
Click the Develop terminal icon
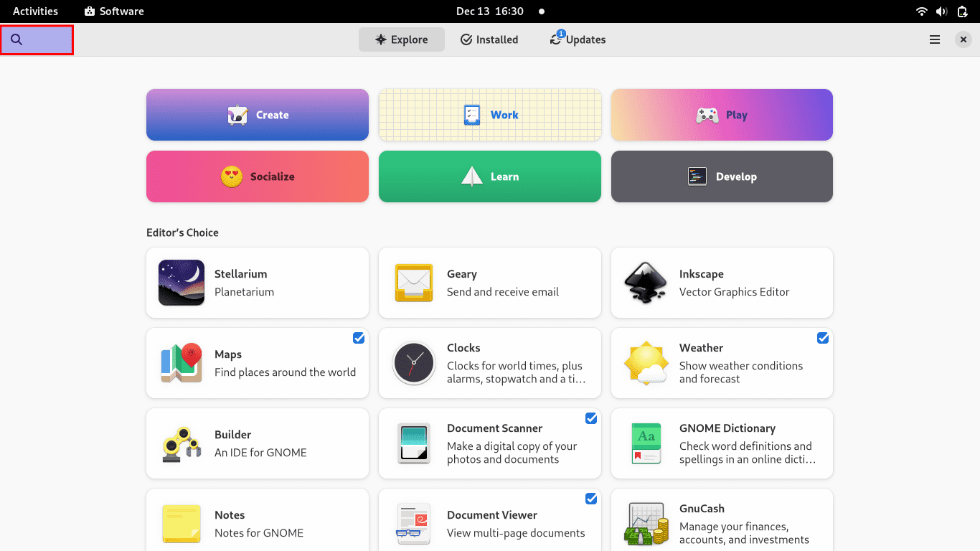click(697, 176)
